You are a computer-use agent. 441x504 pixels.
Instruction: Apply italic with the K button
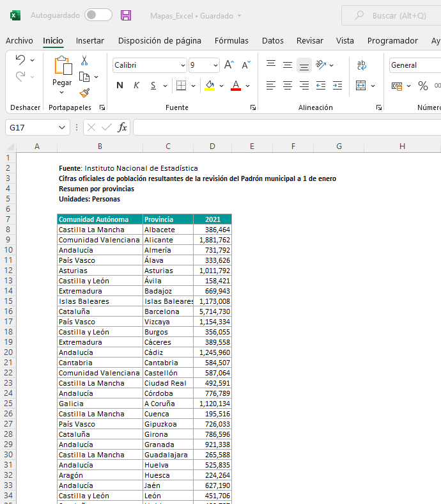(136, 86)
